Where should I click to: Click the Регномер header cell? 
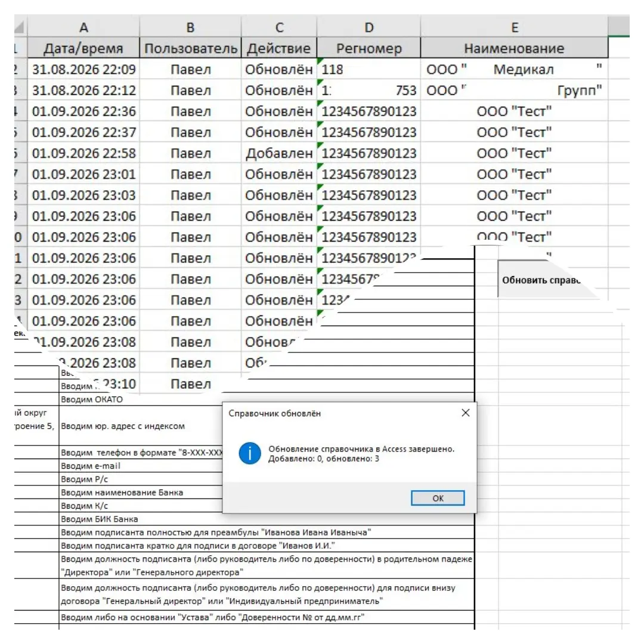click(369, 48)
